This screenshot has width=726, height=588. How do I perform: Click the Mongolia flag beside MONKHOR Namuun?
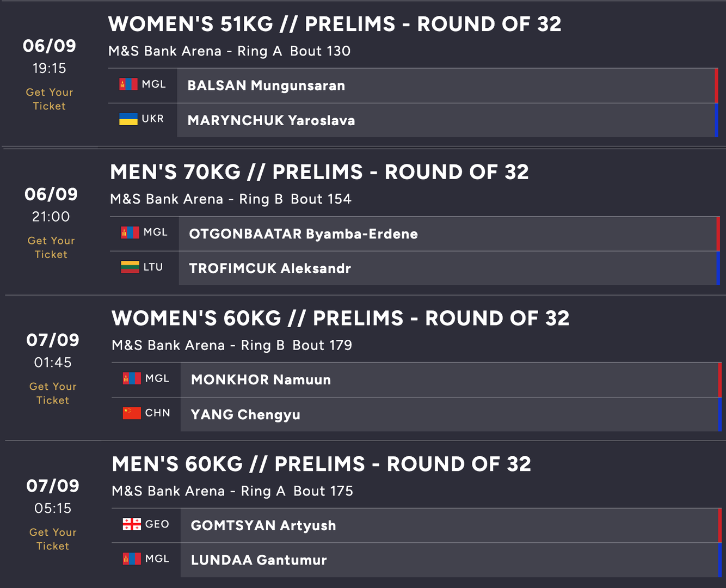tap(132, 378)
